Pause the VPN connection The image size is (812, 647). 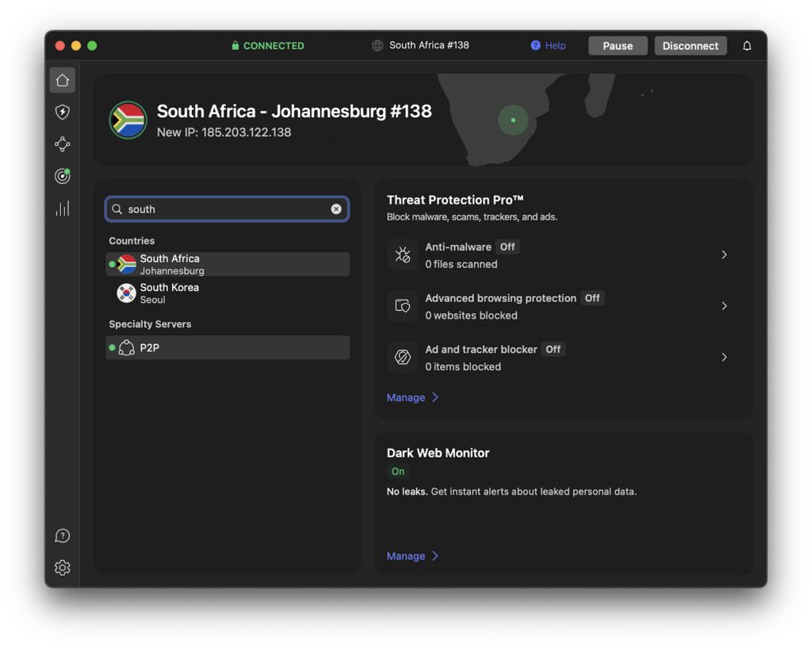coord(617,46)
